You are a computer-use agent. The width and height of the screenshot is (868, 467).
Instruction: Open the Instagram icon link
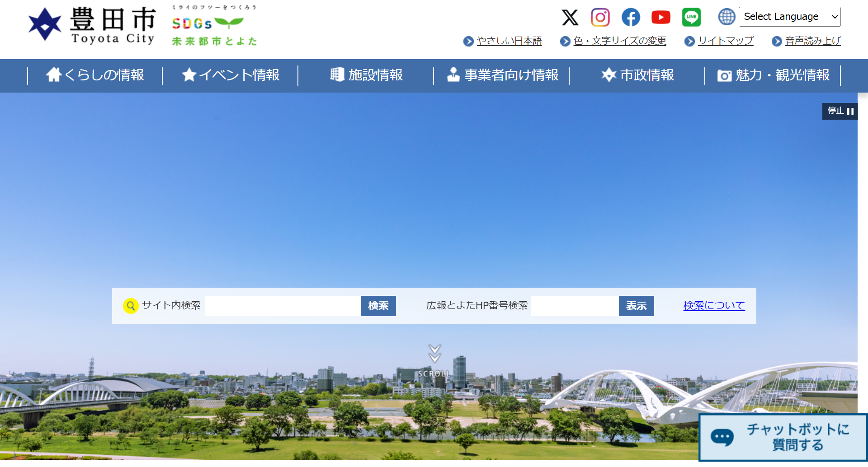click(x=600, y=17)
